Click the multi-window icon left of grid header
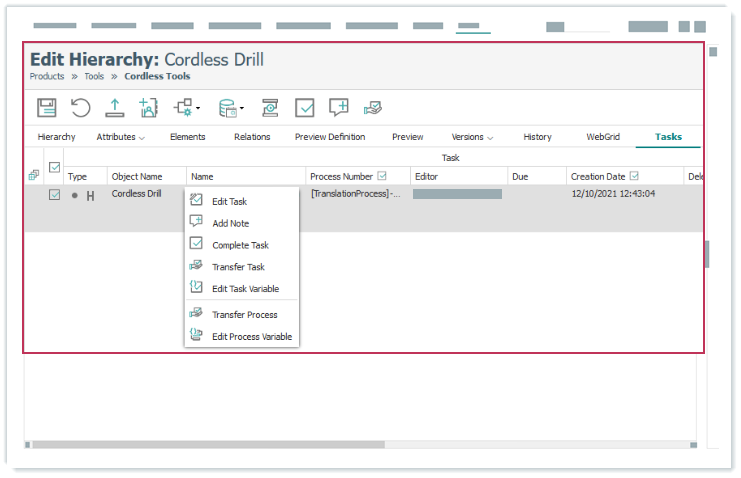This screenshot has width=741, height=478. coord(34,175)
